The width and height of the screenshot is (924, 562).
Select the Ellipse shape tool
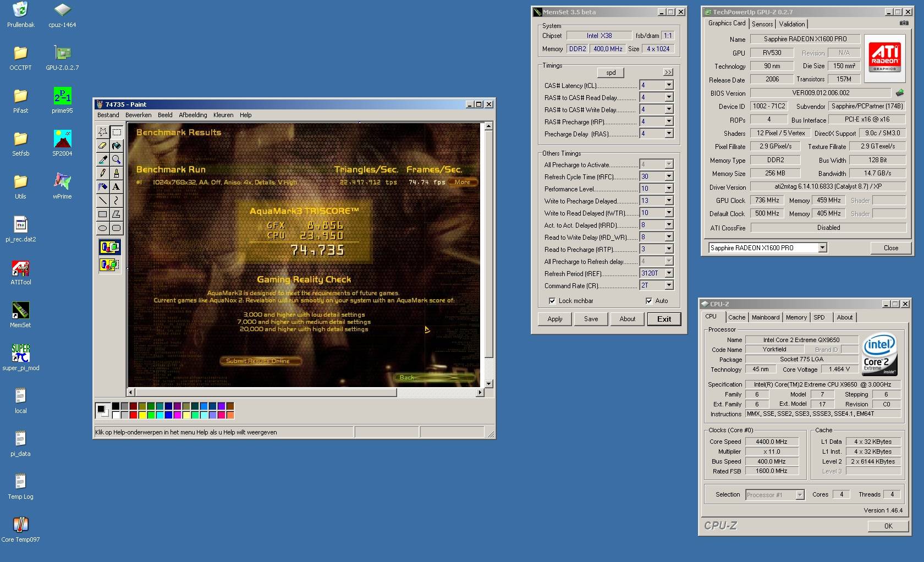[x=103, y=228]
